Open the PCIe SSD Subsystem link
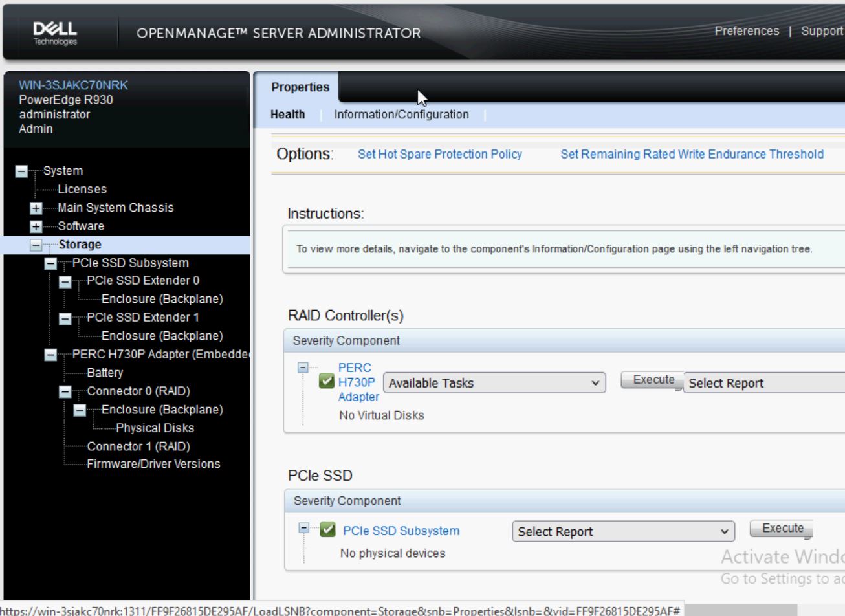Image resolution: width=845 pixels, height=616 pixels. point(401,531)
